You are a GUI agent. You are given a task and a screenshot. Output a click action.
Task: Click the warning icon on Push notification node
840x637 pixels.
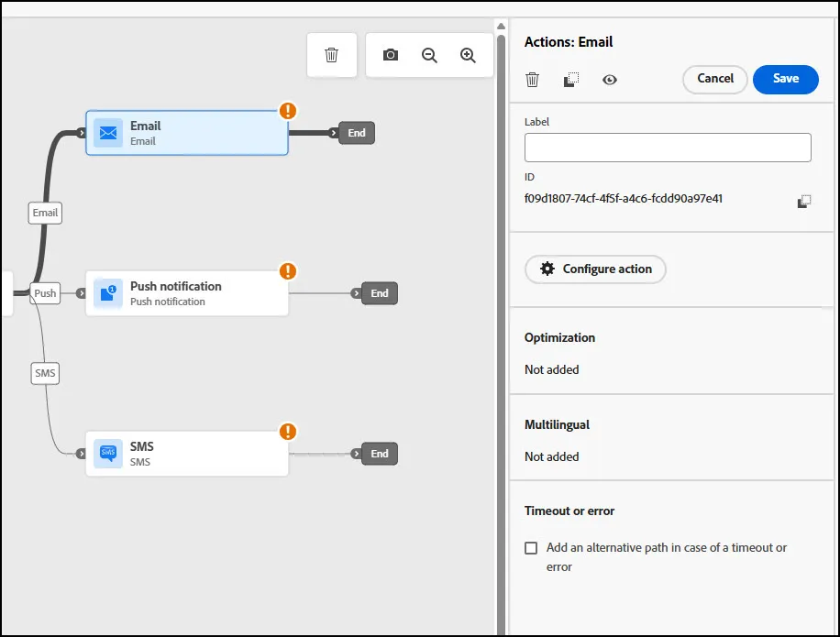coord(288,271)
